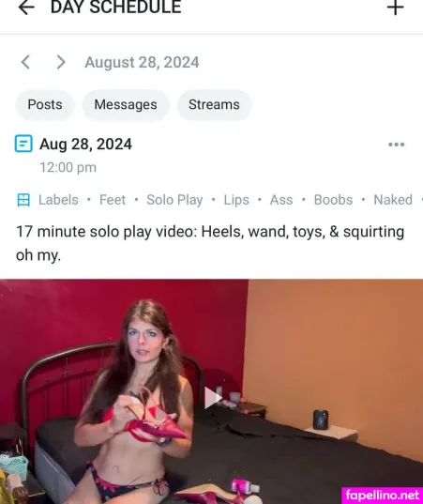Select the Lips label
423x504 pixels.
tap(236, 200)
